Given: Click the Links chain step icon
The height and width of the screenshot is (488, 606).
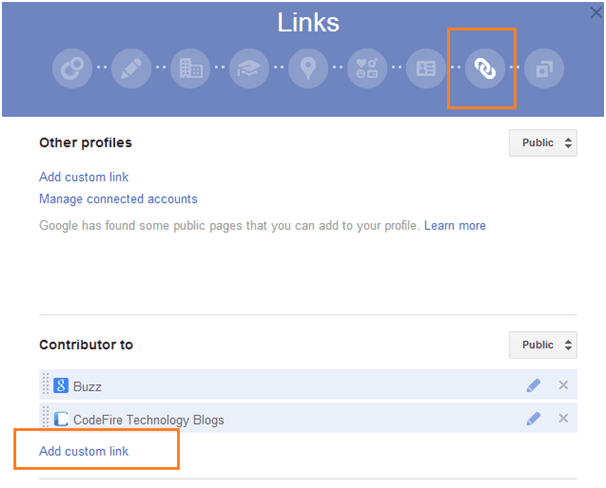Looking at the screenshot, I should [x=485, y=68].
